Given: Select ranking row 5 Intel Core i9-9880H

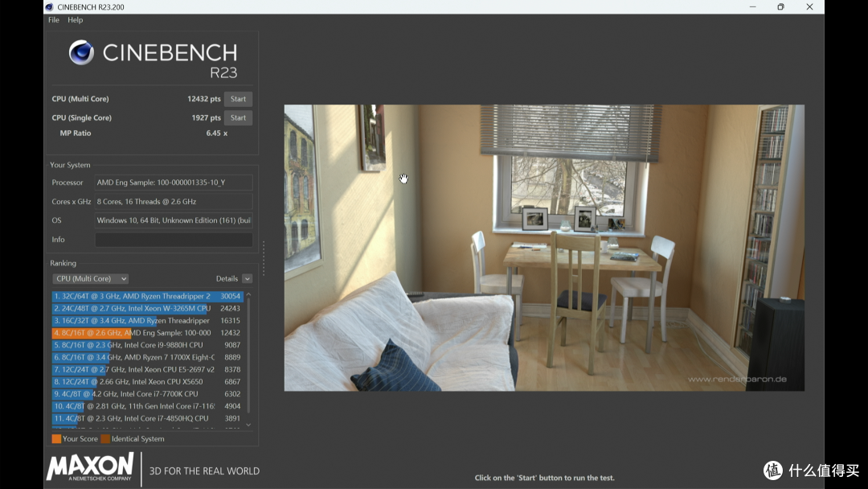Looking at the screenshot, I should [x=147, y=345].
